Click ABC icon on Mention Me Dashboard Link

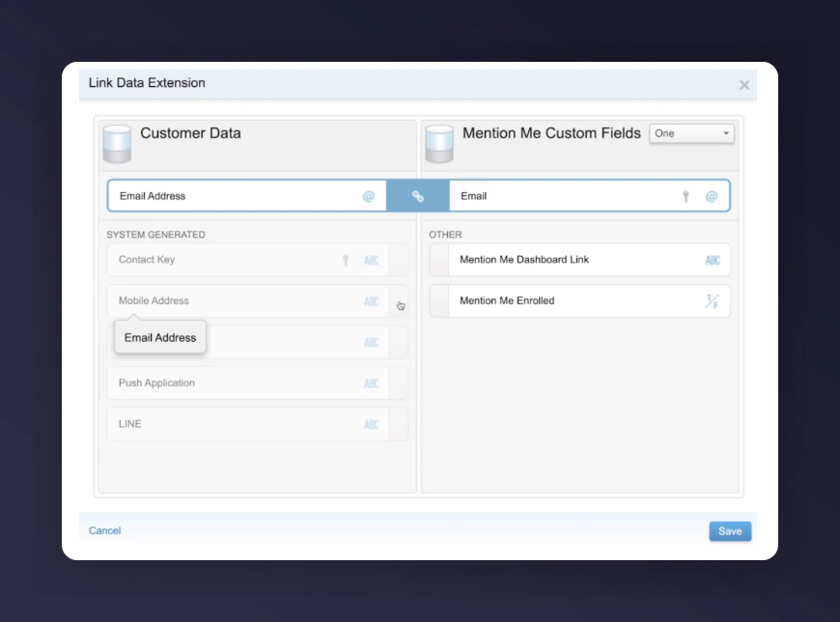[x=712, y=261]
